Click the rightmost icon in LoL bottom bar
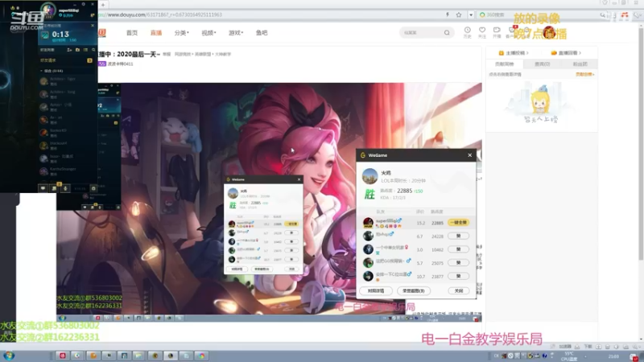Image resolution: width=644 pixels, height=362 pixels. [93, 188]
